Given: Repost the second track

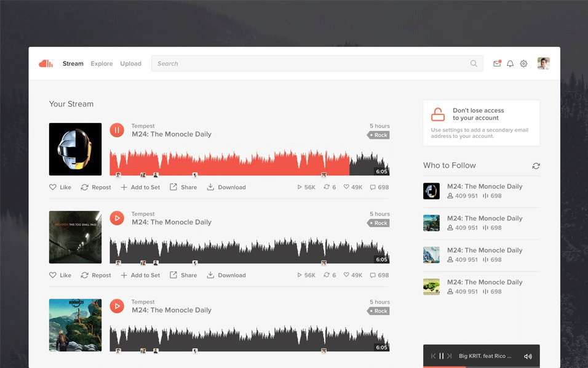Looking at the screenshot, I should (x=95, y=275).
